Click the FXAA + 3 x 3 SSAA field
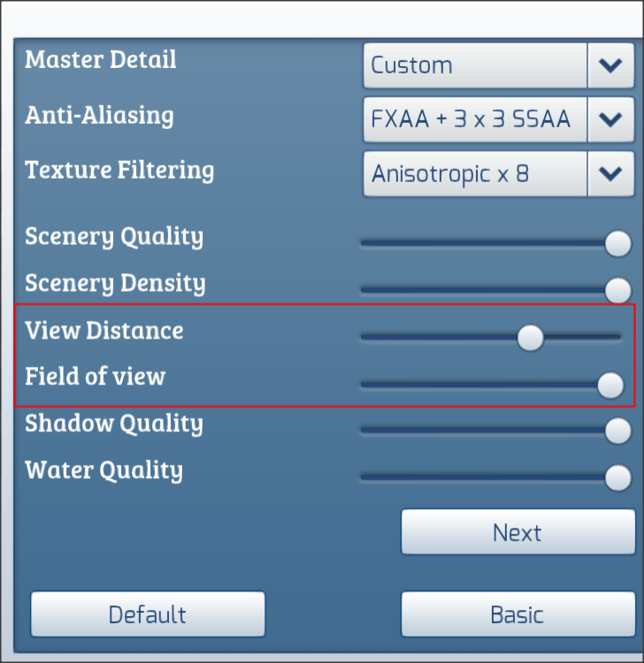The width and height of the screenshot is (644, 663). [475, 119]
